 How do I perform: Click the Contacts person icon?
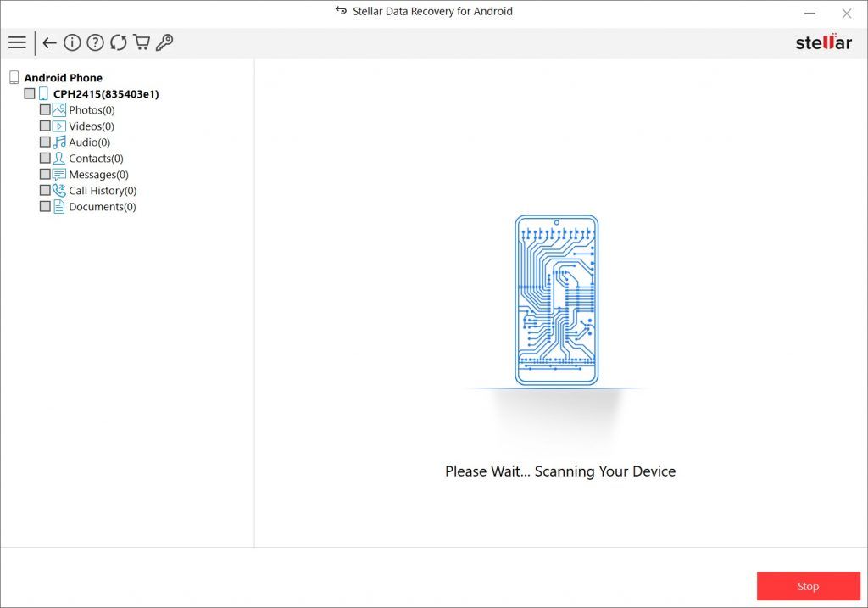[x=59, y=158]
